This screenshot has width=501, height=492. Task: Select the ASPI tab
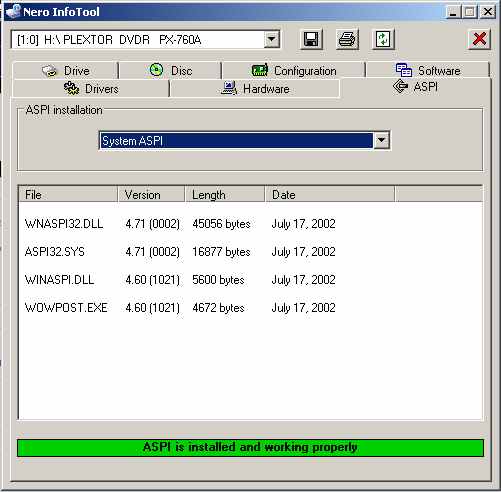(x=415, y=87)
